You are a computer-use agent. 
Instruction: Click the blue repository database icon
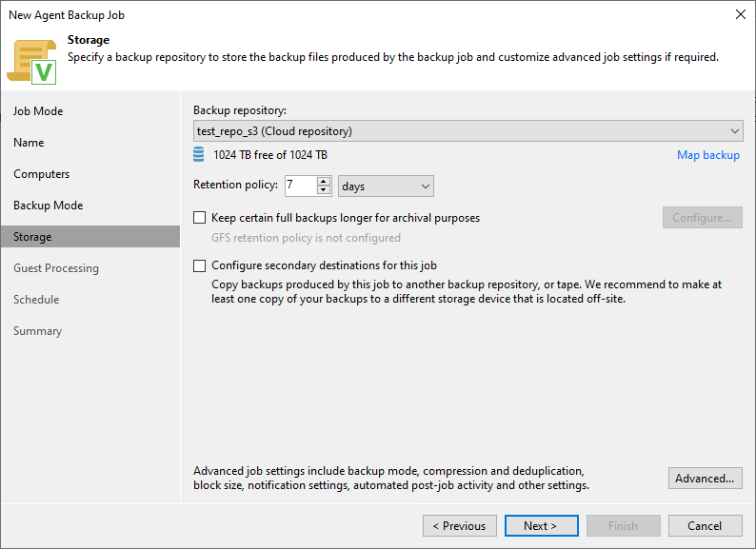tap(199, 155)
